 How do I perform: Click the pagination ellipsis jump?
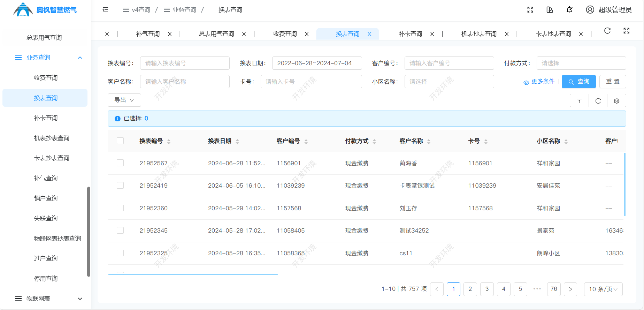coord(537,289)
